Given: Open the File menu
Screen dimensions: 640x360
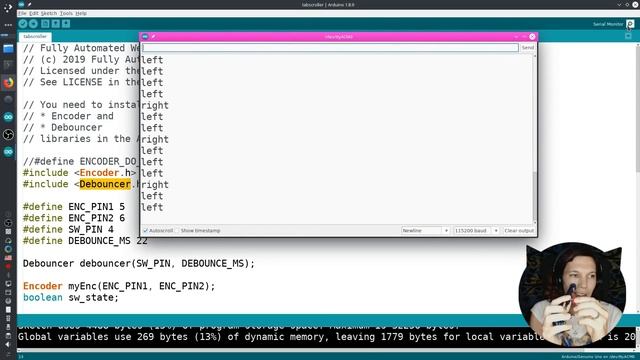Looking at the screenshot, I should 22,13.
